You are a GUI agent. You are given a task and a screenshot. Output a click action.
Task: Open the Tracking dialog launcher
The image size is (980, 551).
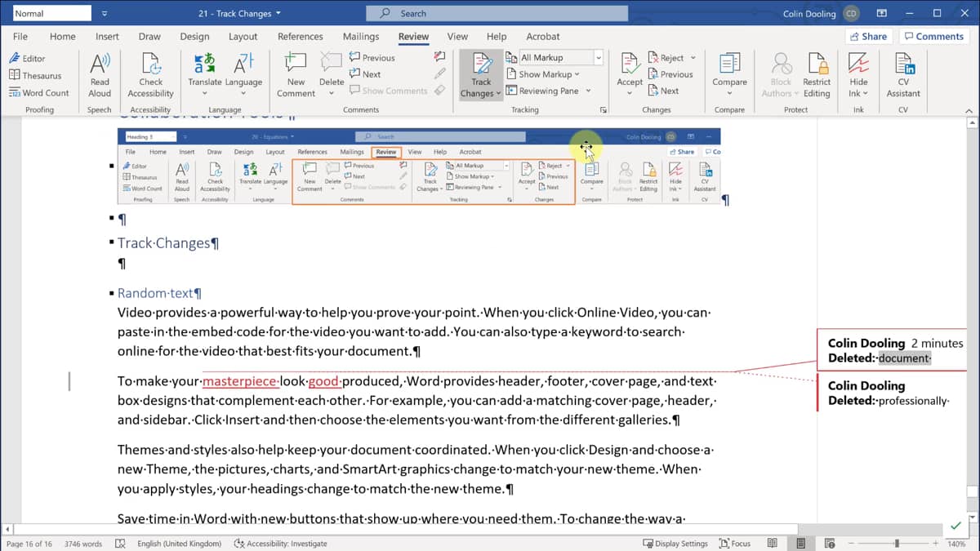point(604,109)
